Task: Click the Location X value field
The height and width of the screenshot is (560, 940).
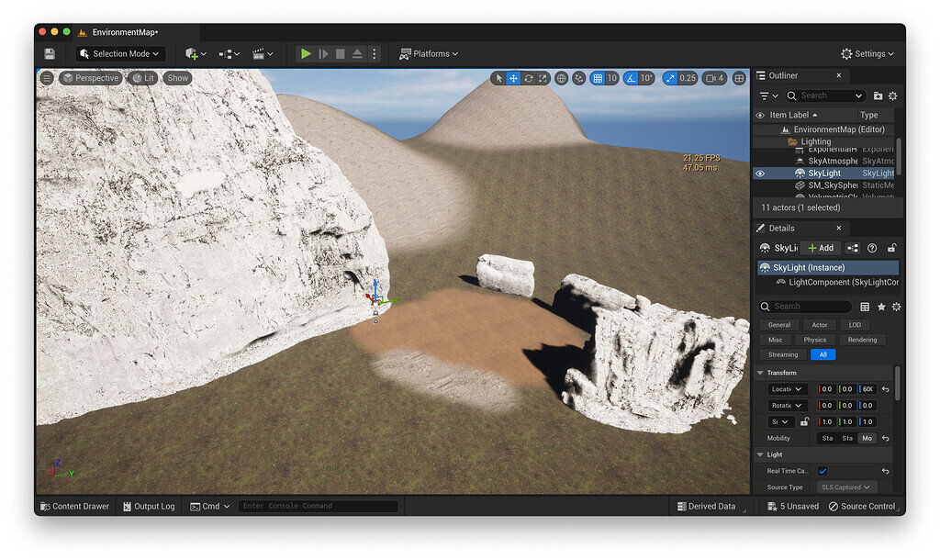Action: point(827,389)
